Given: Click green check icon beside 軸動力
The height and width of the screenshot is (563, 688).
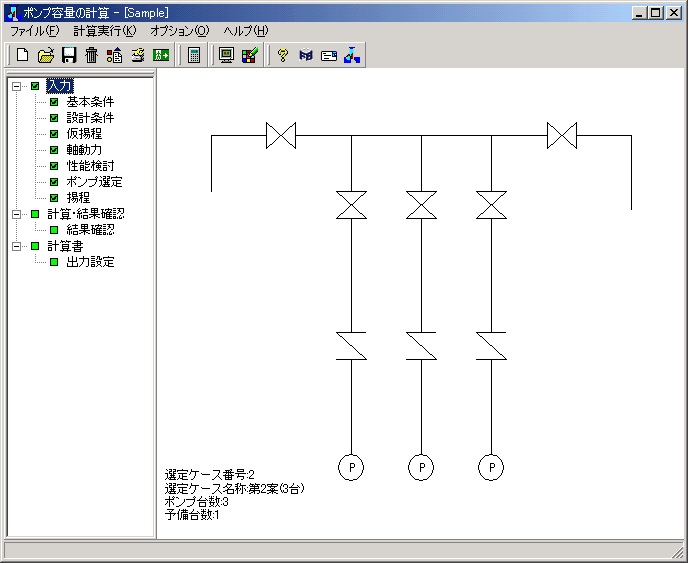Looking at the screenshot, I should click(54, 150).
